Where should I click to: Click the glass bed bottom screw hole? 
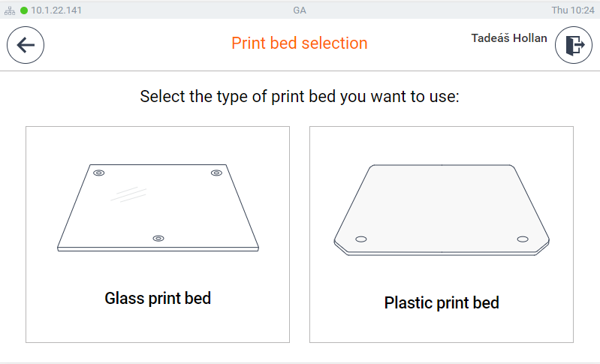(158, 239)
